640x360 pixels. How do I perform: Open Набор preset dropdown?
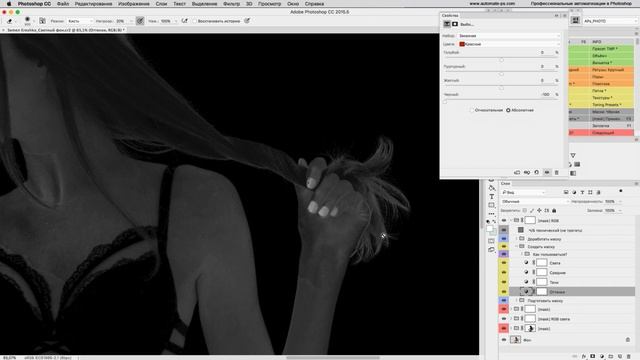coord(509,36)
